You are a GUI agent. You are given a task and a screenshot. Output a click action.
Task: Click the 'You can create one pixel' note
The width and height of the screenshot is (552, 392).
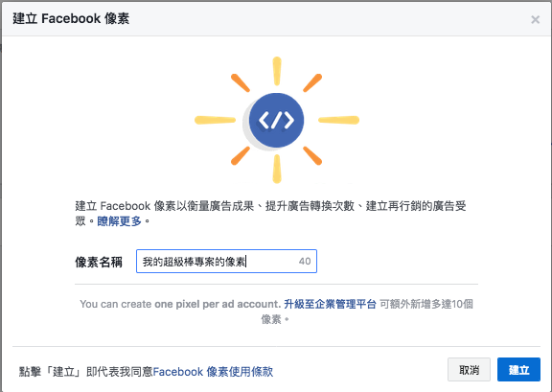[x=180, y=304]
